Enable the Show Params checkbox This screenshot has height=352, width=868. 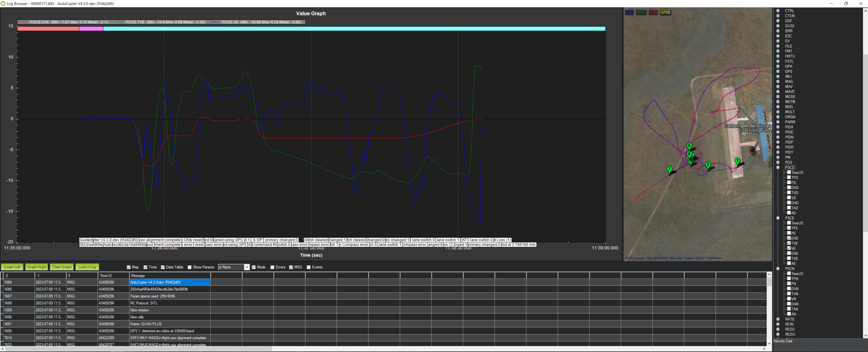[190, 267]
